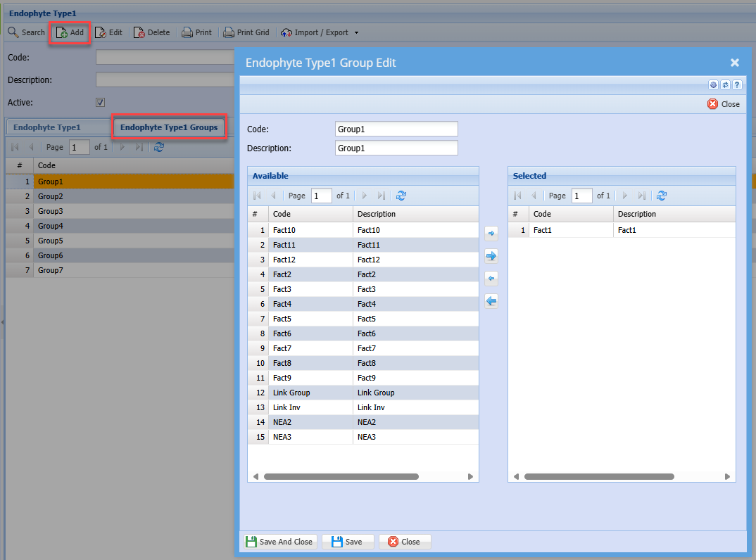756x560 pixels.
Task: Click the Delete toolbar button
Action: (x=151, y=32)
